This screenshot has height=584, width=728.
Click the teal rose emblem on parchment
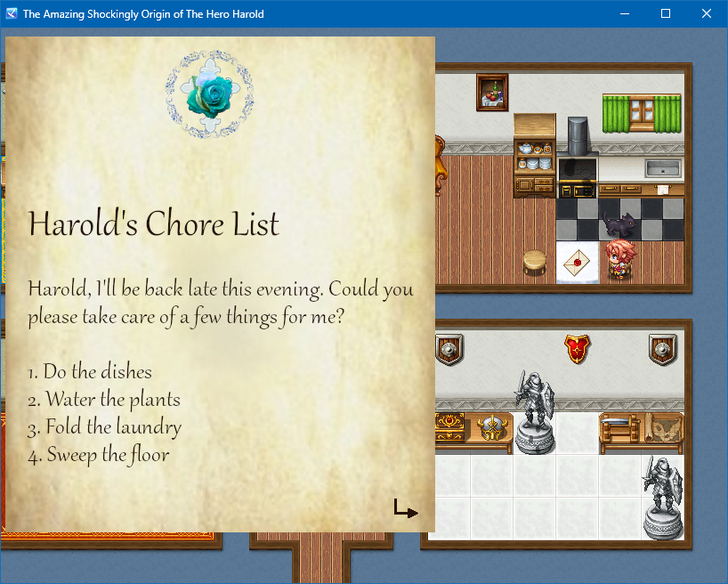point(210,94)
